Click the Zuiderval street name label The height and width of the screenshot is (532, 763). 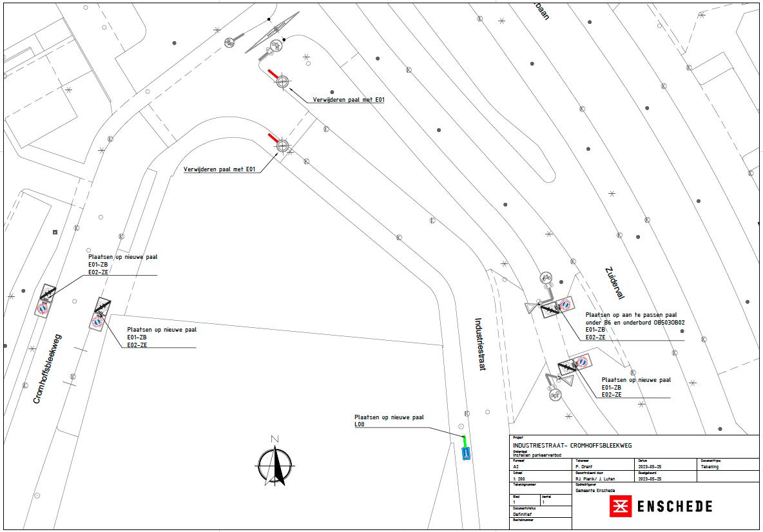point(614,283)
